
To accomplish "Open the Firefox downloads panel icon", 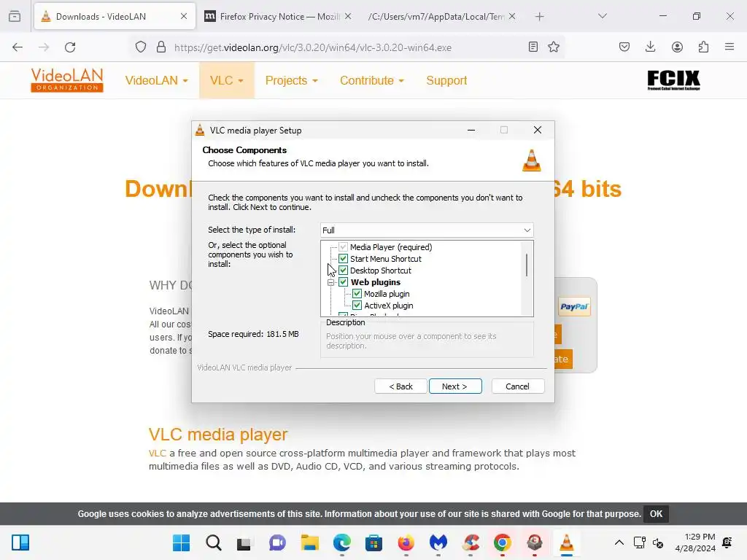I will 650,47.
